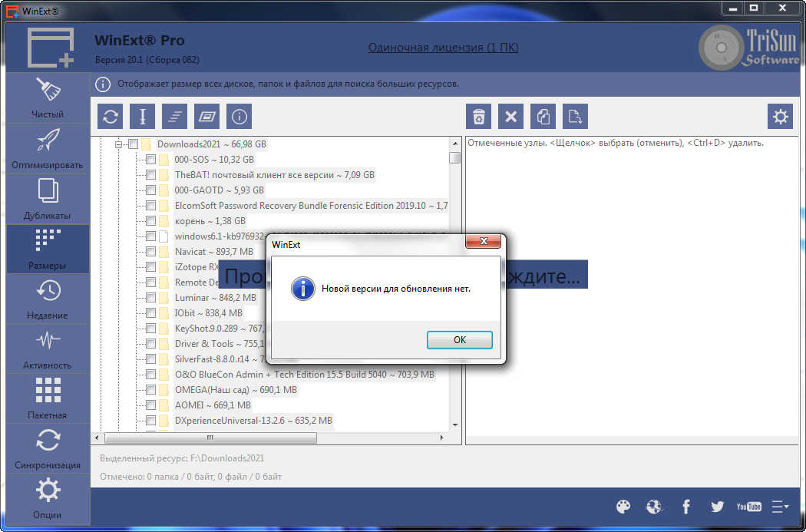The image size is (806, 532).
Task: Open the Оптимизировать rocket section
Action: tap(48, 149)
